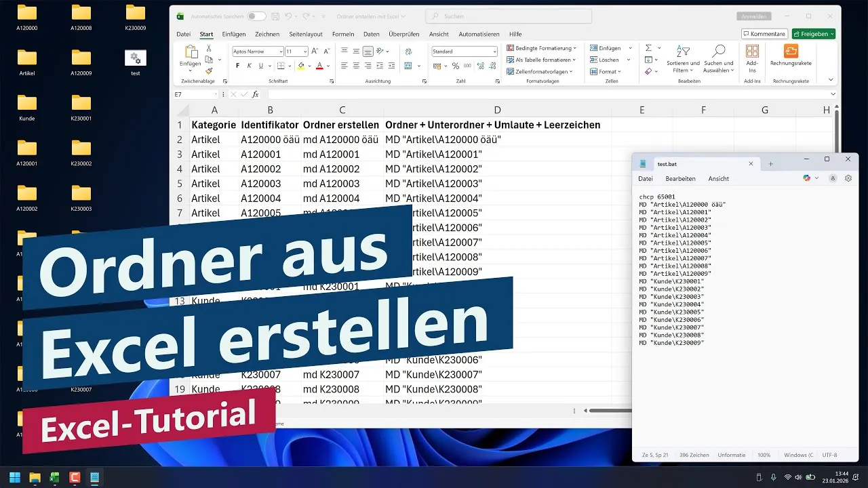Click the AutoSumme (Σ) icon

pos(648,47)
